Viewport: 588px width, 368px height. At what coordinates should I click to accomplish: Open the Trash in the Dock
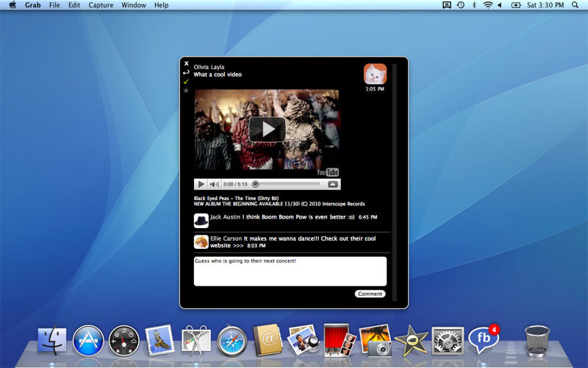click(537, 341)
